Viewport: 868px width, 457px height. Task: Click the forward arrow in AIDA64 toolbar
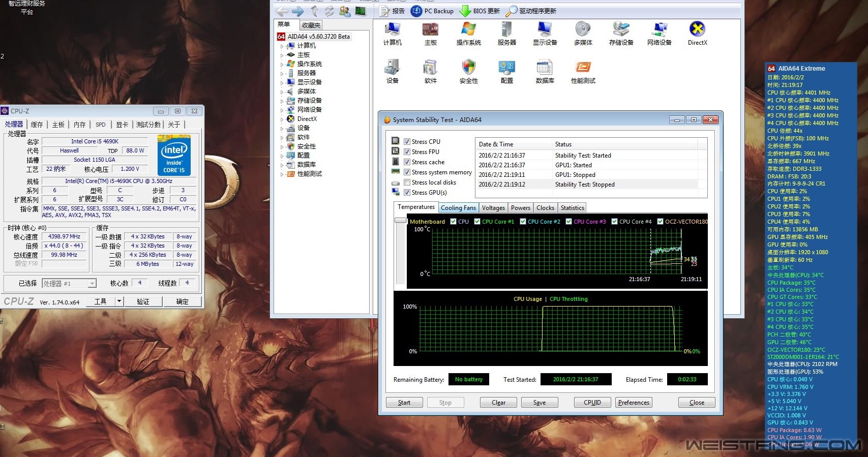pos(298,11)
